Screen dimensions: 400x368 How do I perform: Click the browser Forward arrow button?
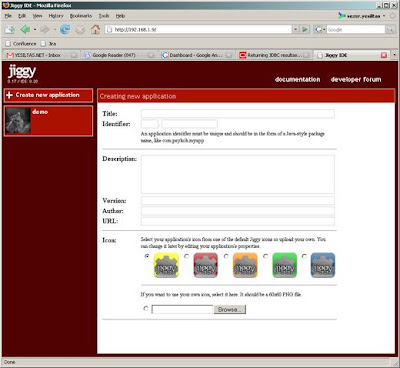tap(45, 30)
